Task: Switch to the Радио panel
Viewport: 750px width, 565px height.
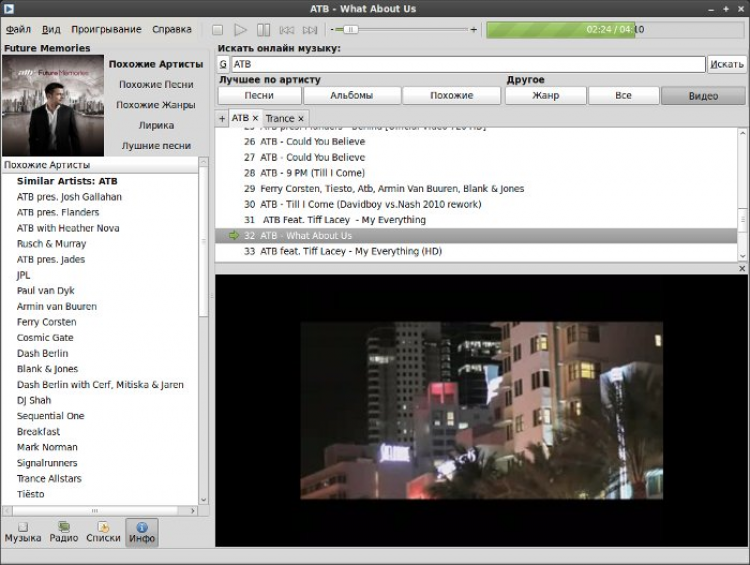Action: pos(64,532)
